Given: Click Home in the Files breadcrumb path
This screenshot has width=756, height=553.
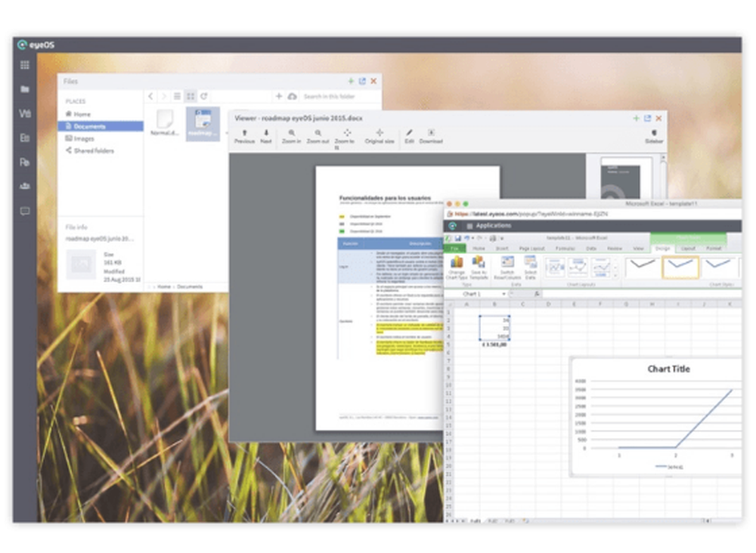Looking at the screenshot, I should click(x=164, y=286).
